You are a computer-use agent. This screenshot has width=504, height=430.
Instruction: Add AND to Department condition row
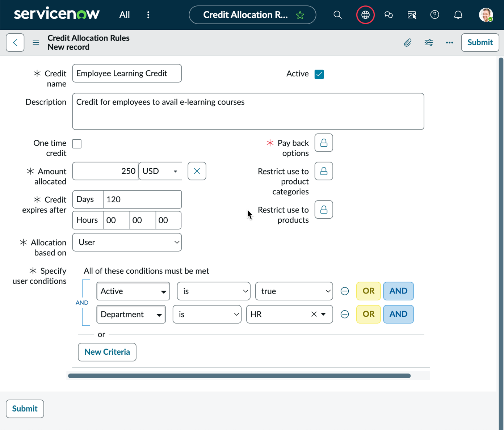coord(398,314)
